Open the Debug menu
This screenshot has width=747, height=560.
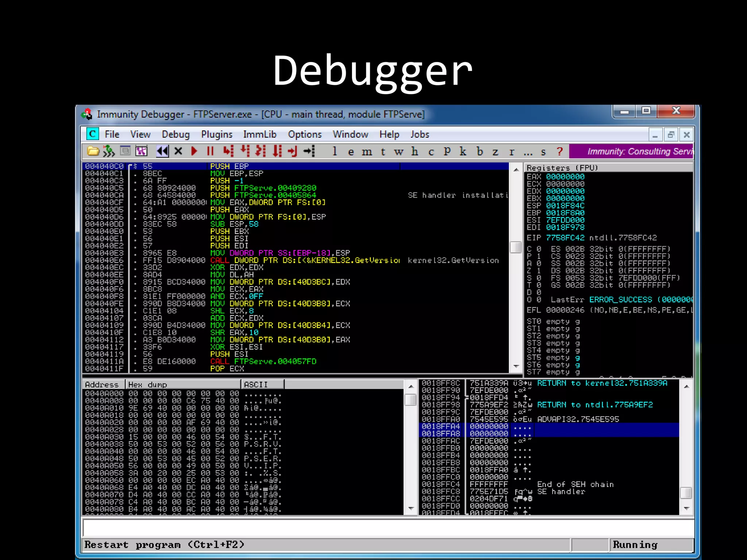click(x=176, y=134)
